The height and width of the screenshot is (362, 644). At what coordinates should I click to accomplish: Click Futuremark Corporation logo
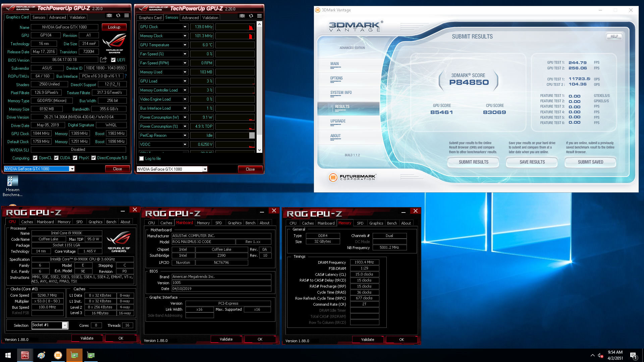[x=353, y=177]
